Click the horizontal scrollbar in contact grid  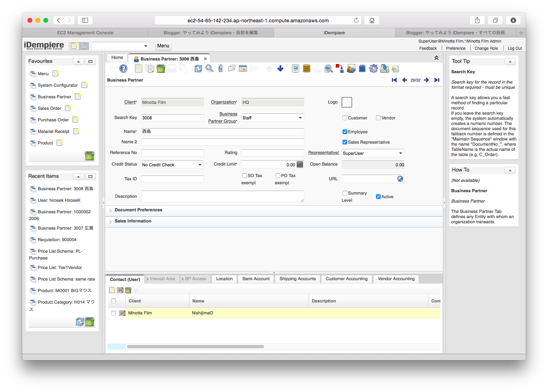[195, 347]
